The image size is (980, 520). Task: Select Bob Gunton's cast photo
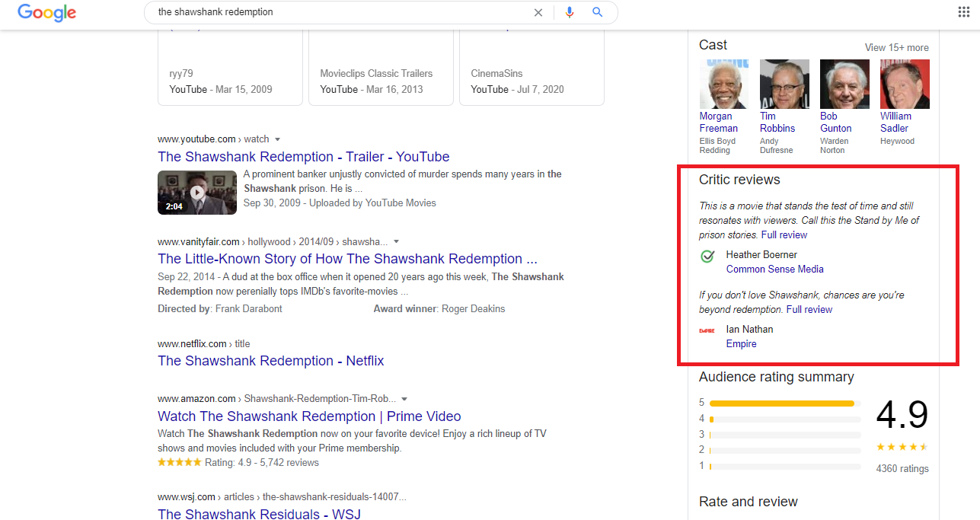[x=844, y=84]
